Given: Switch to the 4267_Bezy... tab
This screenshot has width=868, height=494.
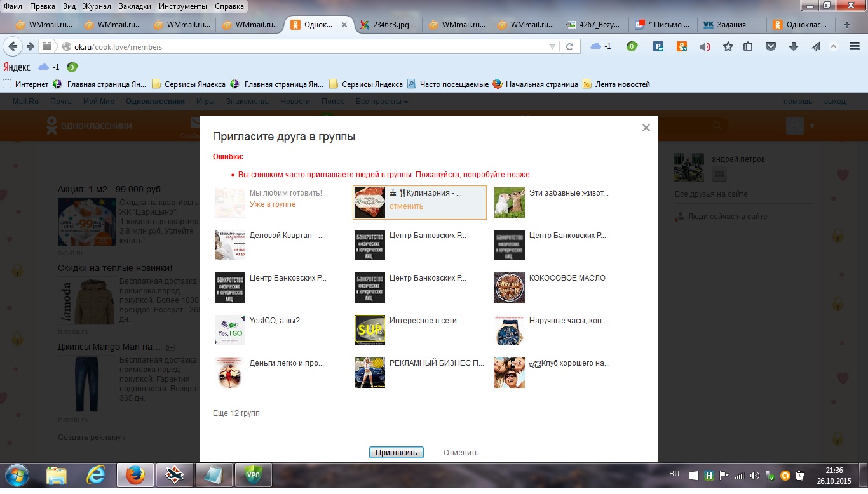Looking at the screenshot, I should pyautogui.click(x=594, y=25).
